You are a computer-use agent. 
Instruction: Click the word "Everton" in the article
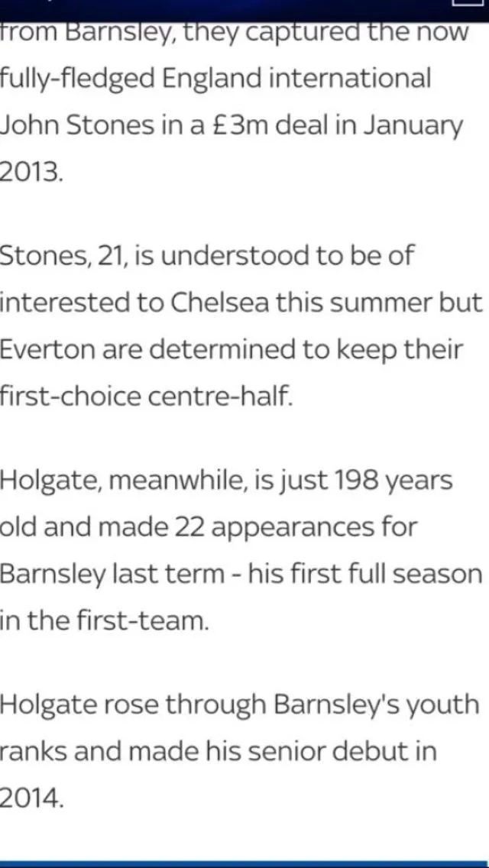point(47,348)
